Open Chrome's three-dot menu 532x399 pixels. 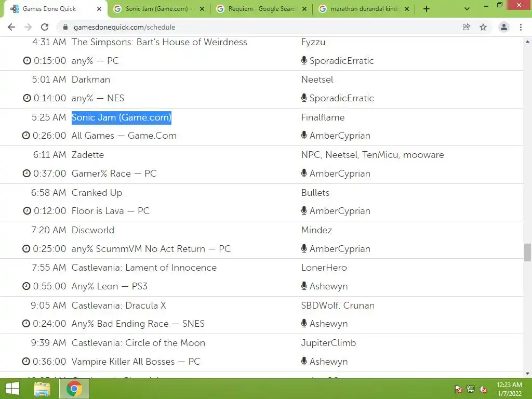(x=521, y=27)
